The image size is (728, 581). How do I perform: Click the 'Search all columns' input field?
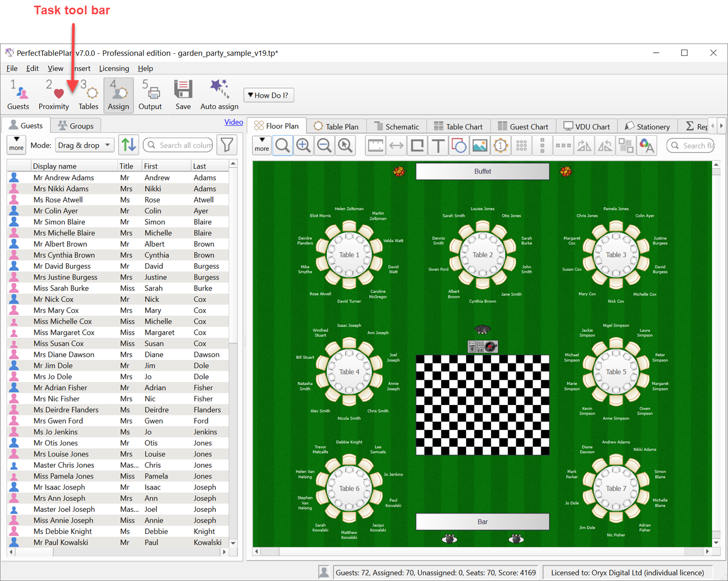pyautogui.click(x=178, y=145)
